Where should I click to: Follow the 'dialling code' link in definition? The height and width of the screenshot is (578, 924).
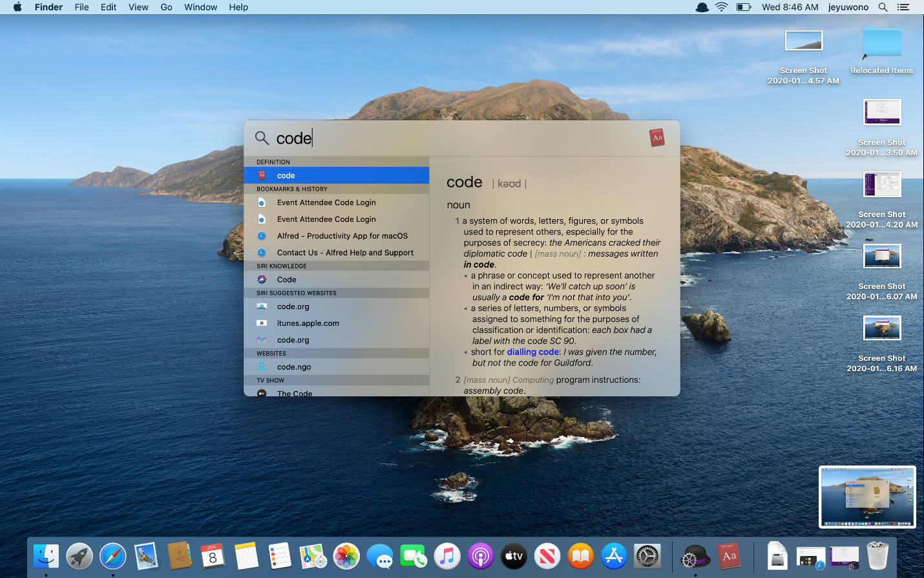pos(532,352)
